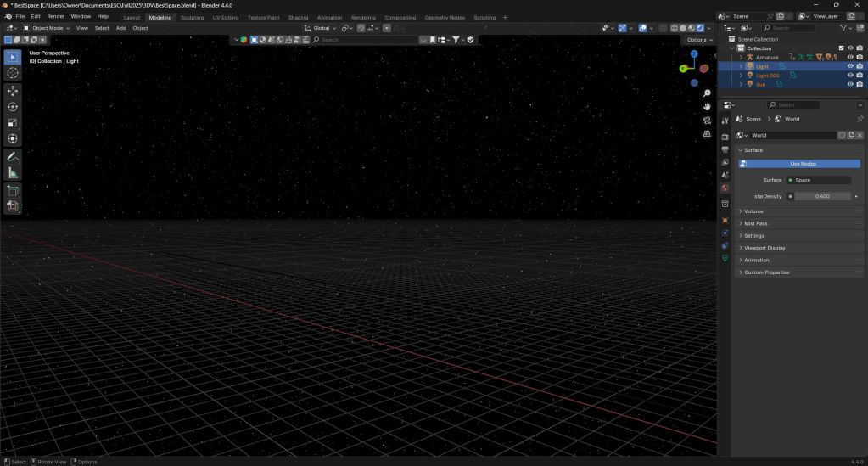
Task: Expand the Mist Pass section
Action: click(x=755, y=223)
